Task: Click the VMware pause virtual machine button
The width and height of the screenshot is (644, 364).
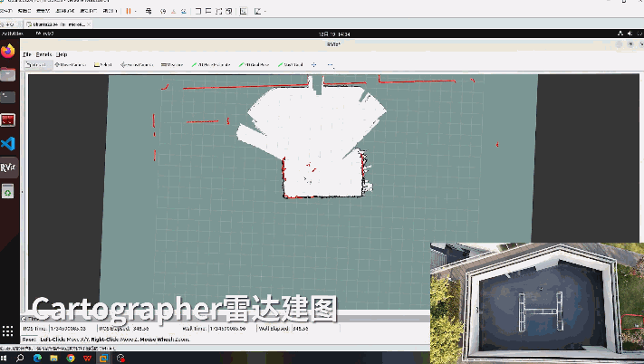Action: click(x=129, y=11)
